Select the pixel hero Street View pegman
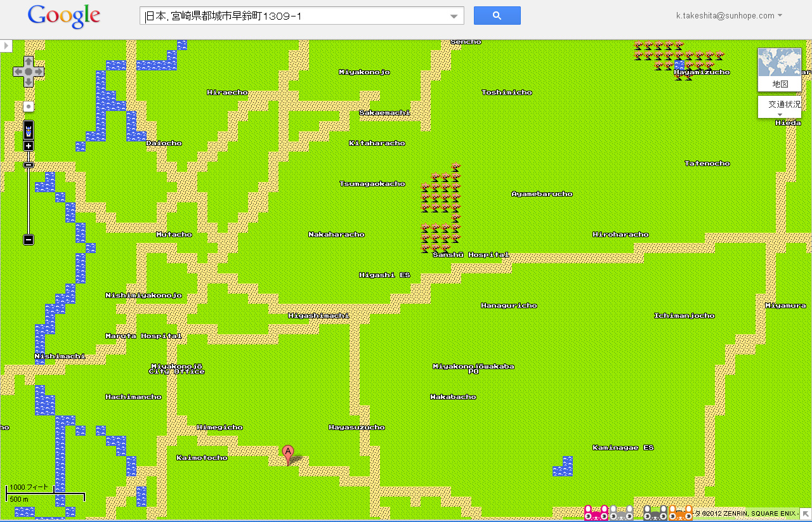 click(x=29, y=131)
